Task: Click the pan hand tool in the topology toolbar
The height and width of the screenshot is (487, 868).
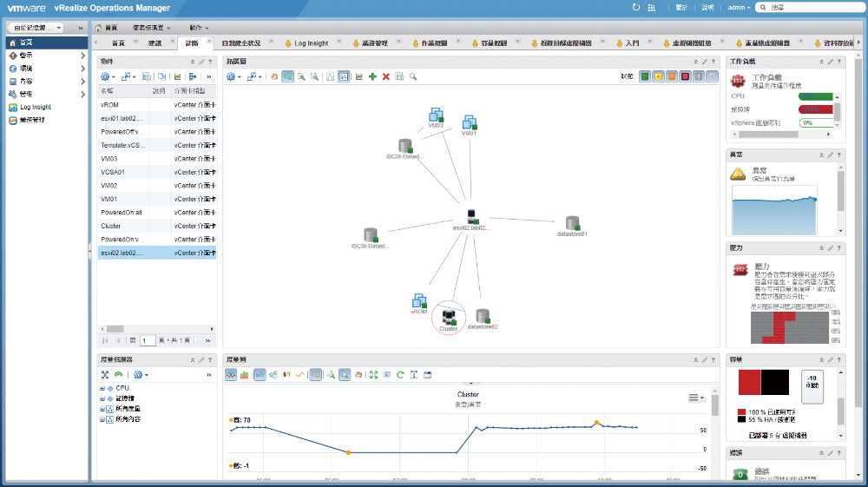Action: [x=274, y=77]
